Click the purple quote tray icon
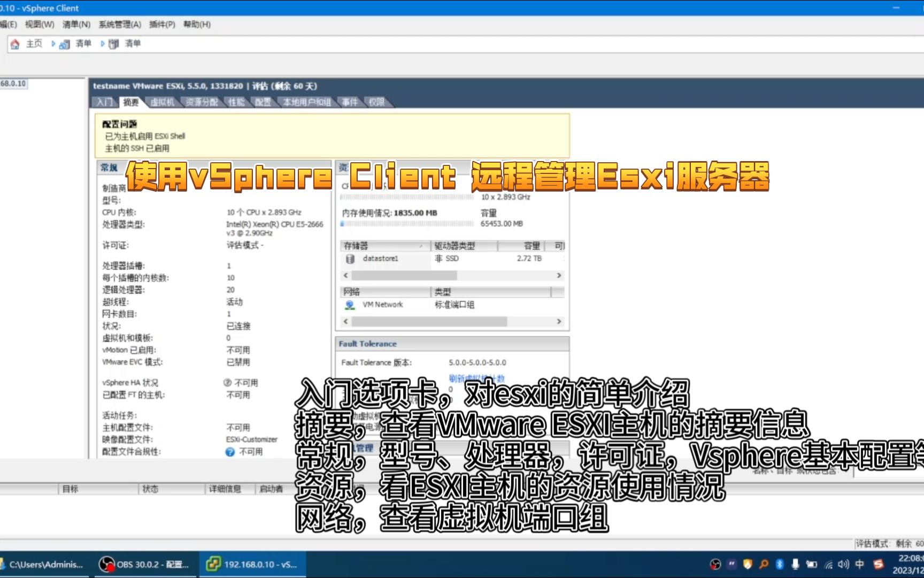 click(x=732, y=564)
